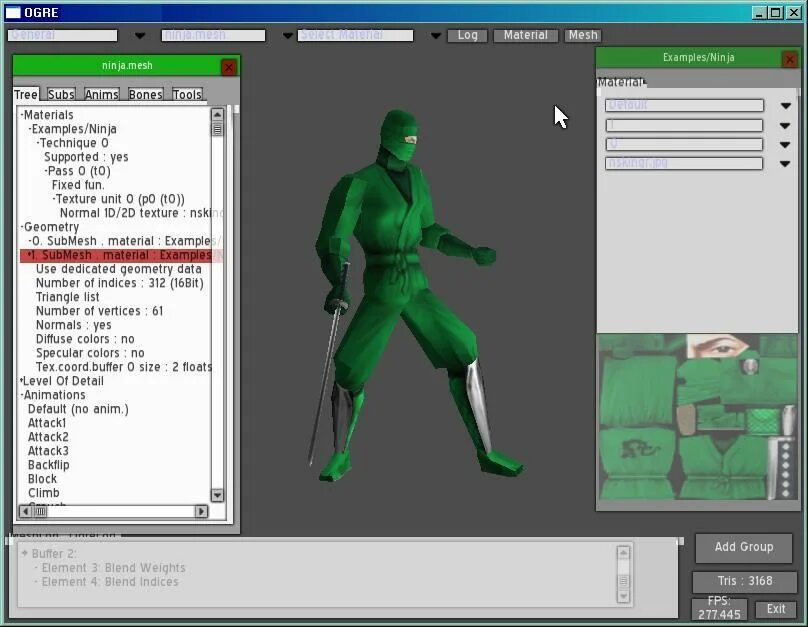The width and height of the screenshot is (808, 627).
Task: Click Normal 1D/2D texture row
Action: tap(141, 213)
